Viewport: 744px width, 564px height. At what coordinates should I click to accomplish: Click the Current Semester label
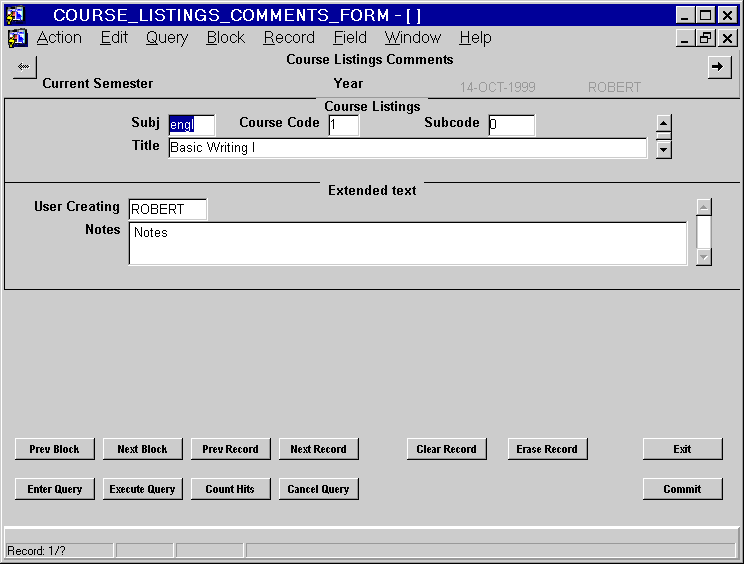pyautogui.click(x=98, y=83)
